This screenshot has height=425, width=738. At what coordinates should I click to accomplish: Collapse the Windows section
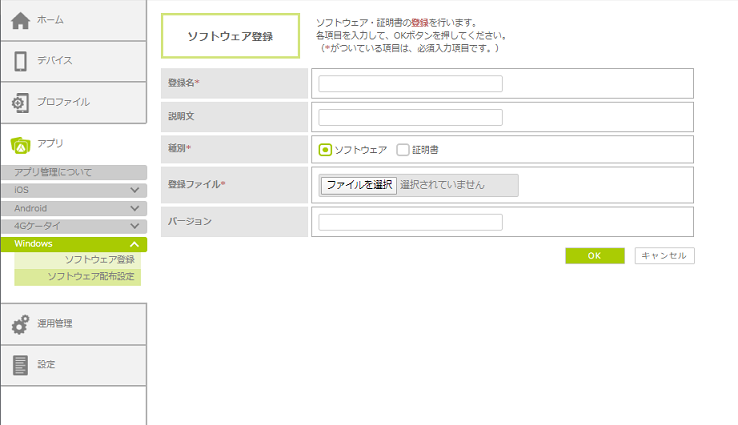coord(134,244)
